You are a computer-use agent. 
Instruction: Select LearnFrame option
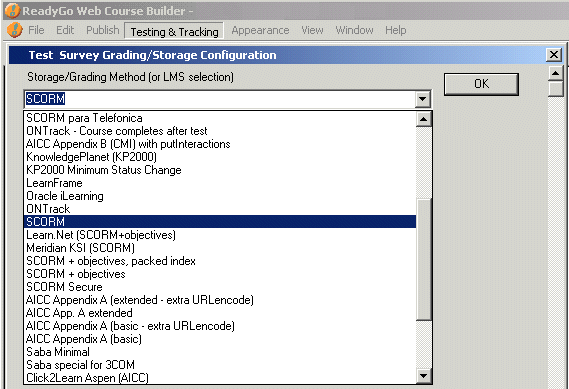[x=220, y=183]
